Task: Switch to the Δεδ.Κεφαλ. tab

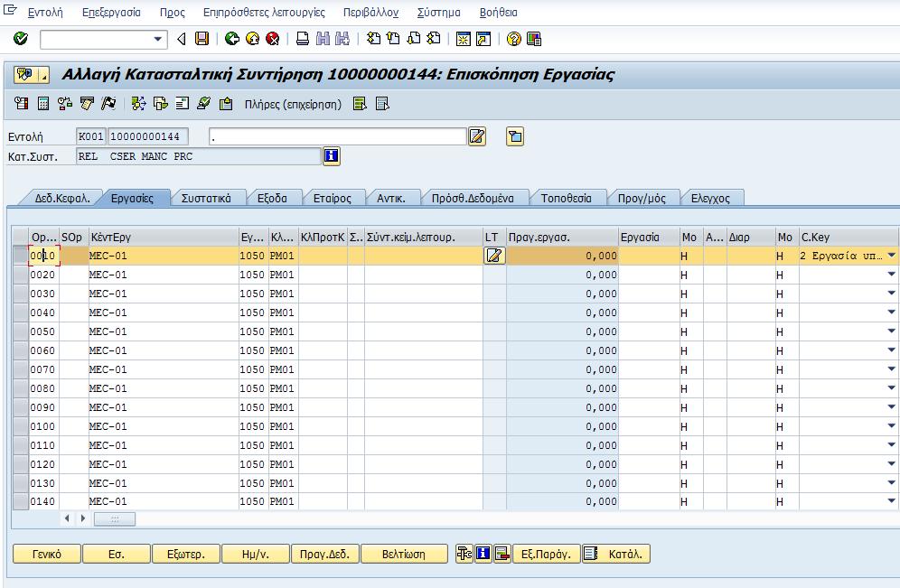Action: point(62,198)
